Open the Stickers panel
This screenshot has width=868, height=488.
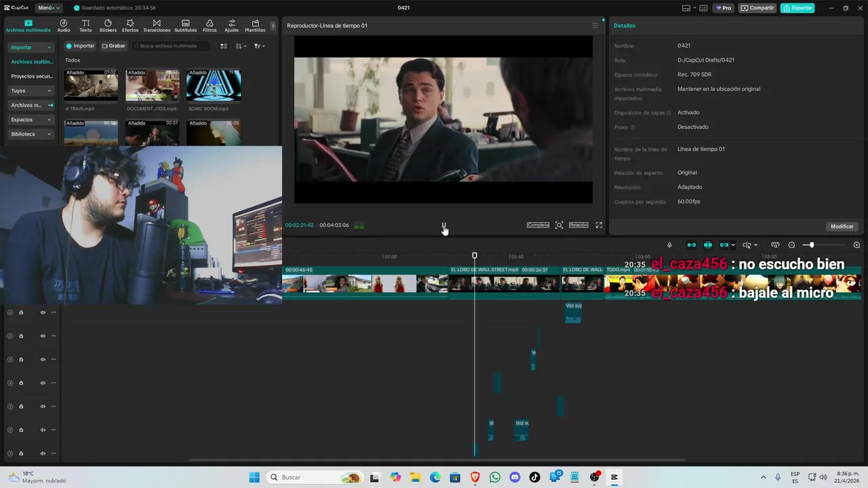pos(108,26)
